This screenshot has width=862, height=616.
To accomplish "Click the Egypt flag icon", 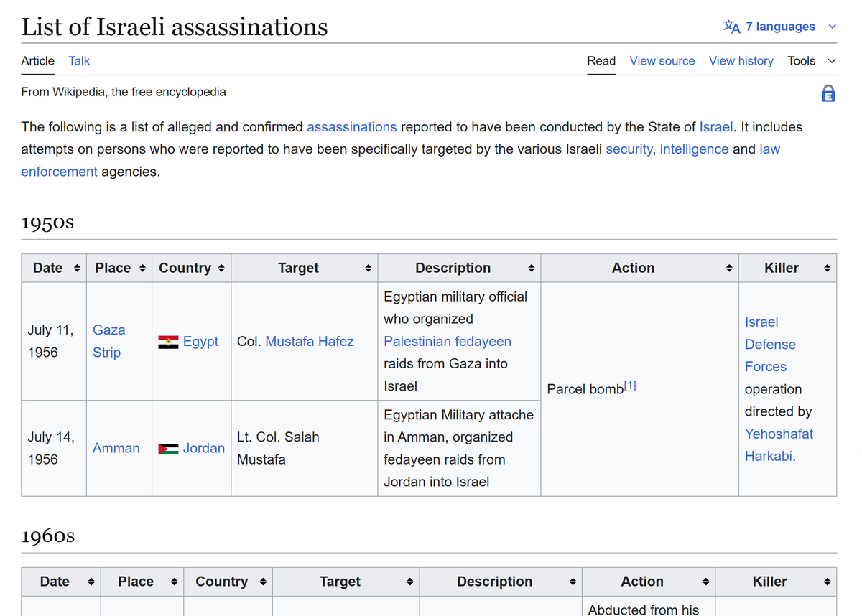I will pos(168,342).
